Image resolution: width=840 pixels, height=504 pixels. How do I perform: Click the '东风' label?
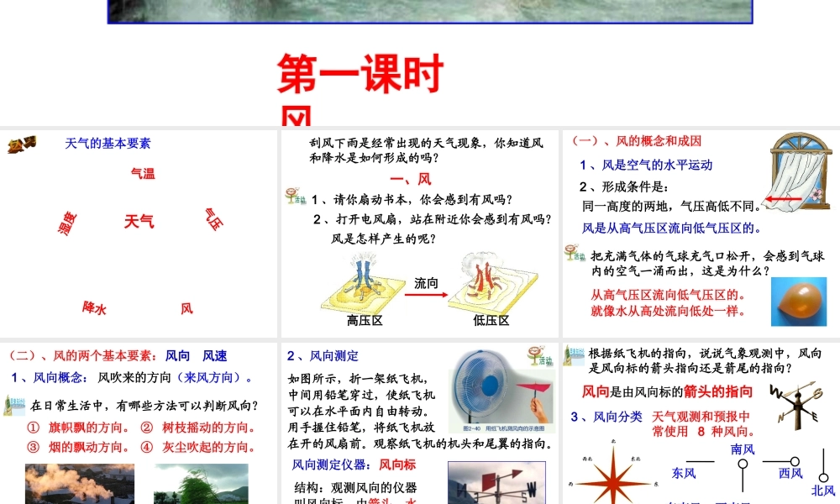684,474
